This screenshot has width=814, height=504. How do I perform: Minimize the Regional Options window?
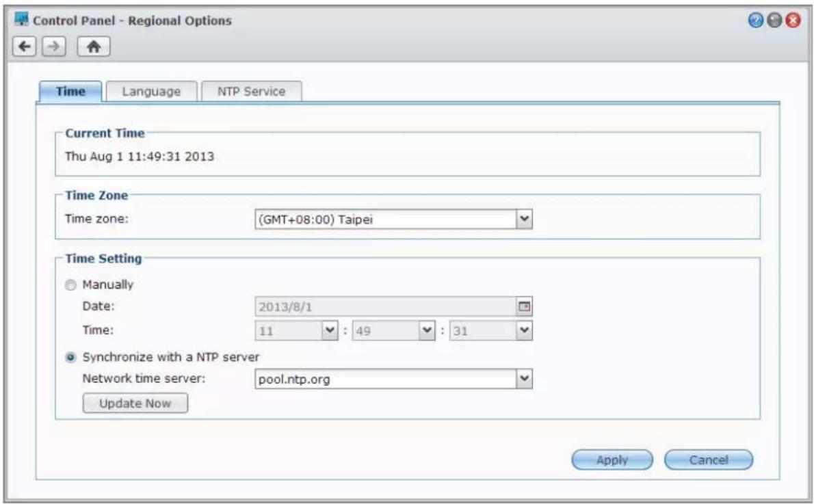click(774, 21)
